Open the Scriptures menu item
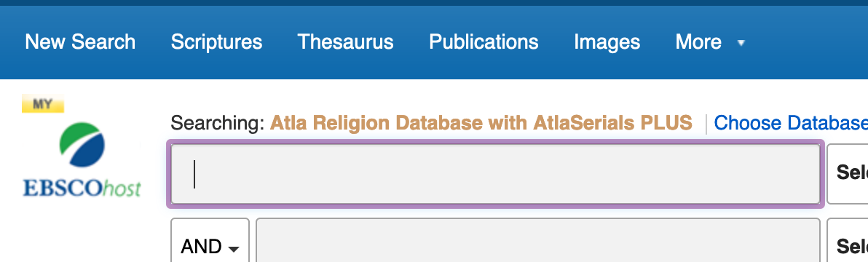The height and width of the screenshot is (262, 868). [216, 42]
